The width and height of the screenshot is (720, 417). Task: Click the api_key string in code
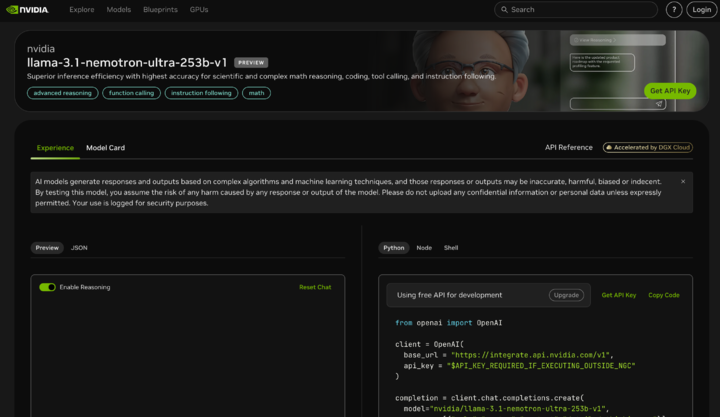tap(541, 366)
